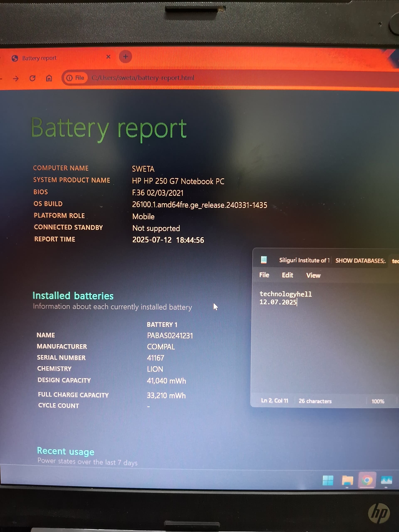Click Chrome icon in taskbar

367,480
